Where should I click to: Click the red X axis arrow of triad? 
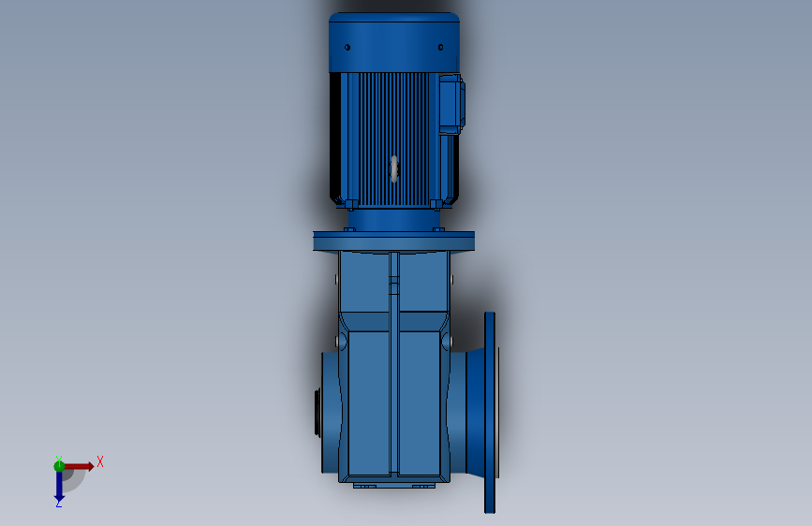(x=79, y=466)
